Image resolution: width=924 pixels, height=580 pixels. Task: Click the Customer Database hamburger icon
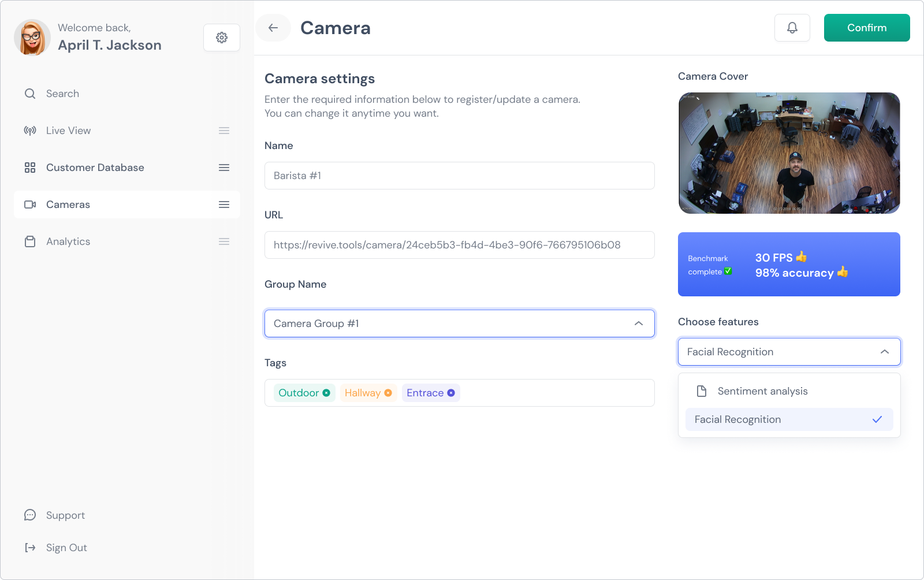pyautogui.click(x=224, y=168)
